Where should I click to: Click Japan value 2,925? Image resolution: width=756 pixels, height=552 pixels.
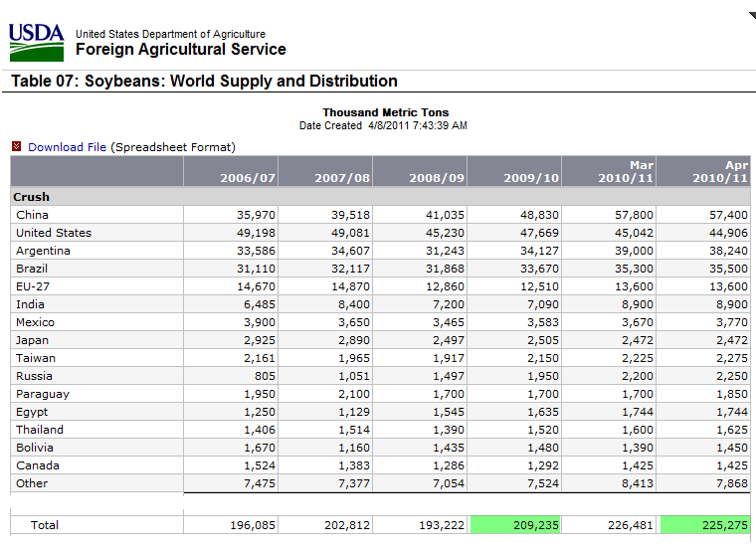click(260, 340)
